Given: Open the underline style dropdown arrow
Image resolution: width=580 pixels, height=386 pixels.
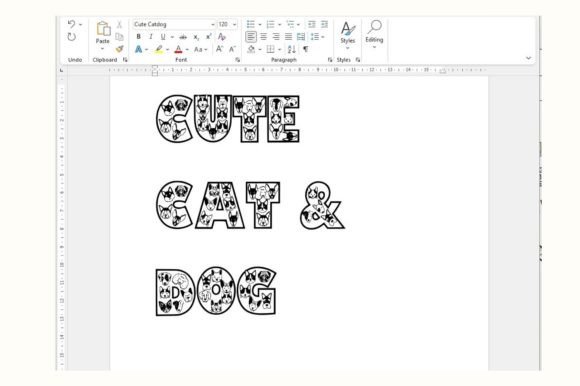Looking at the screenshot, I should (x=172, y=37).
